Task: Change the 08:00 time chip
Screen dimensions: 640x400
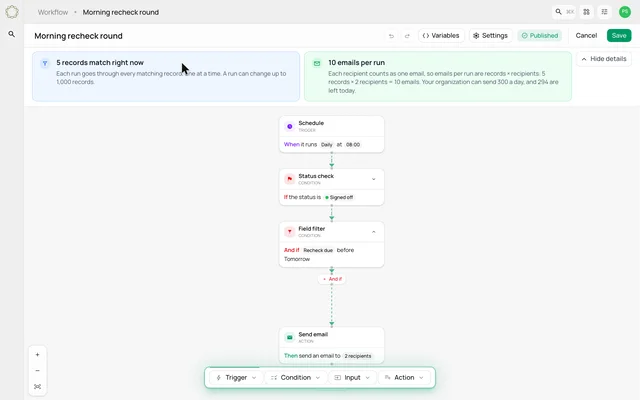Action: (x=353, y=144)
